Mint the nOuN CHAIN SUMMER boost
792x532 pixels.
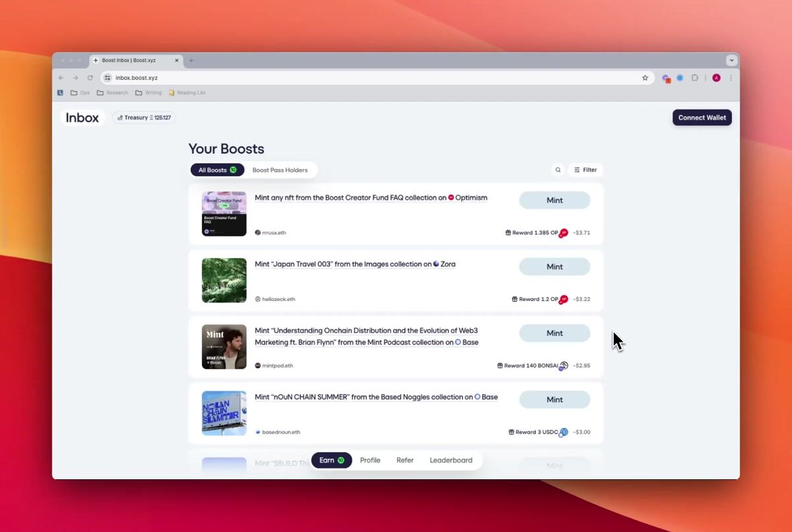pyautogui.click(x=554, y=399)
